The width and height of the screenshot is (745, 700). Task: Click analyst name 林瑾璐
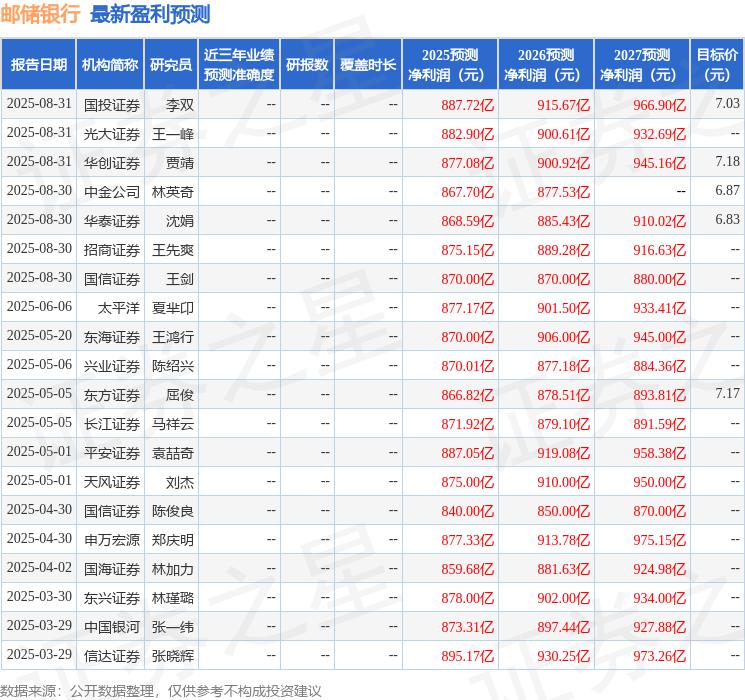173,598
